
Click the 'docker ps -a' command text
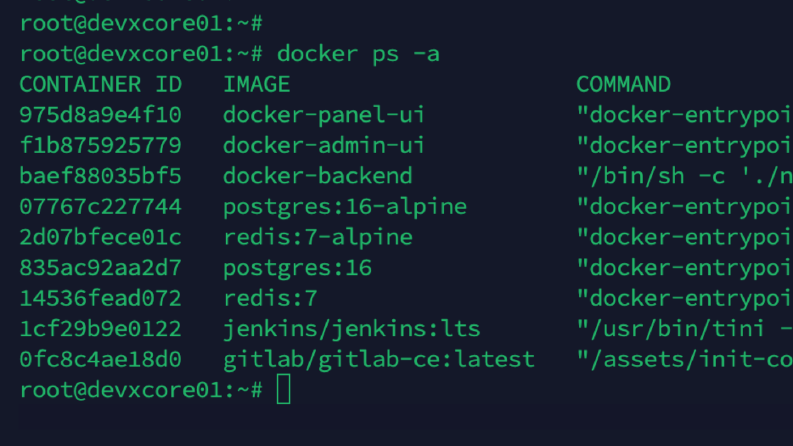[358, 54]
